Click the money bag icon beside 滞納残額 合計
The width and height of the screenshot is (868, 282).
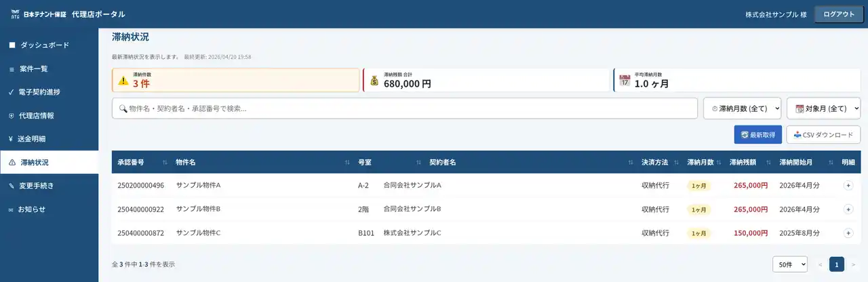pos(374,81)
